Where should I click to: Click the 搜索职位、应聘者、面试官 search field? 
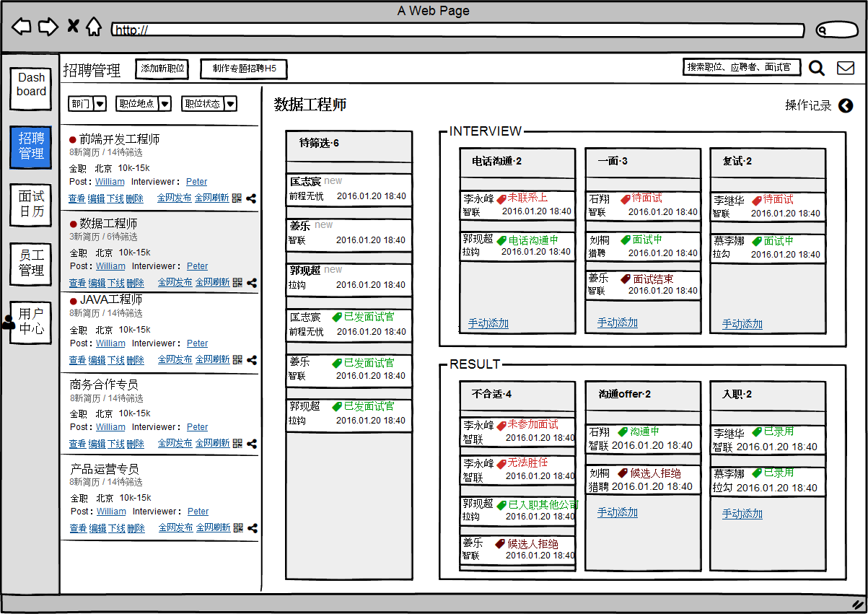[x=741, y=67]
